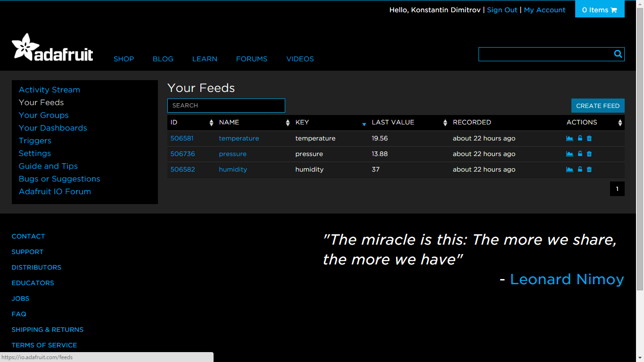The width and height of the screenshot is (644, 362).
Task: Open the chart for the temperature feed
Action: click(570, 138)
